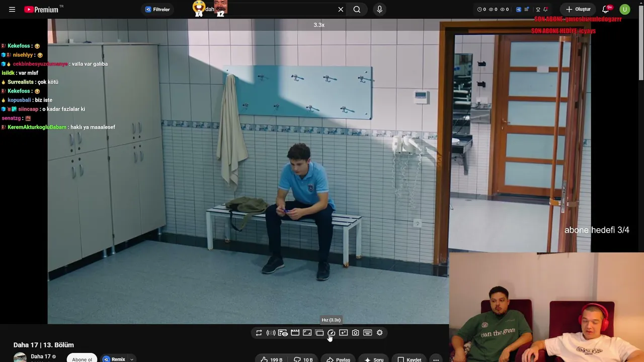
Task: Open the green U account avatar menu
Action: 625,10
